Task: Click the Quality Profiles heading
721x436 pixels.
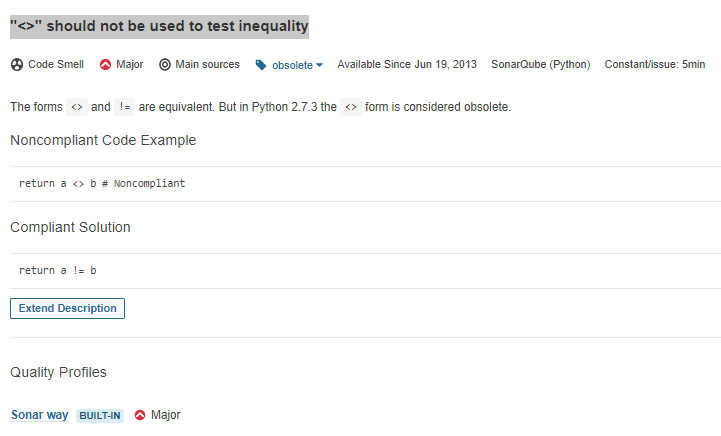Action: coord(58,372)
